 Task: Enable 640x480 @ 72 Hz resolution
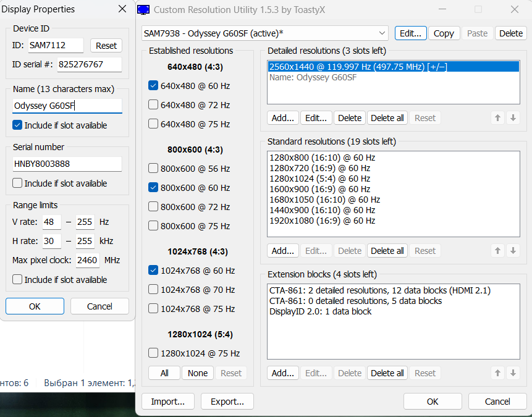coord(153,104)
